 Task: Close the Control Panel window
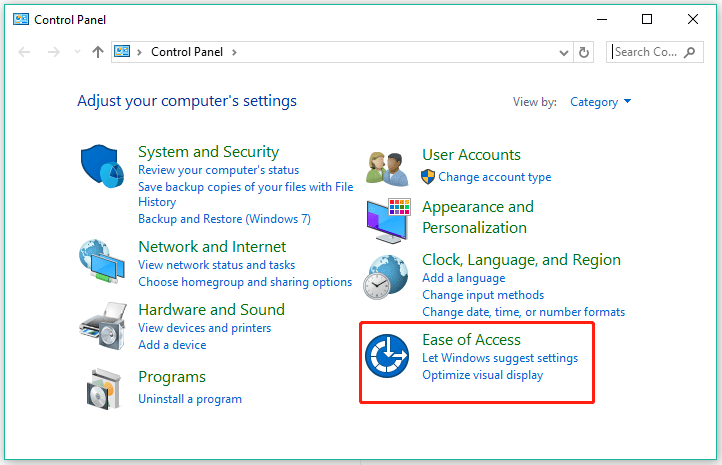pyautogui.click(x=693, y=19)
